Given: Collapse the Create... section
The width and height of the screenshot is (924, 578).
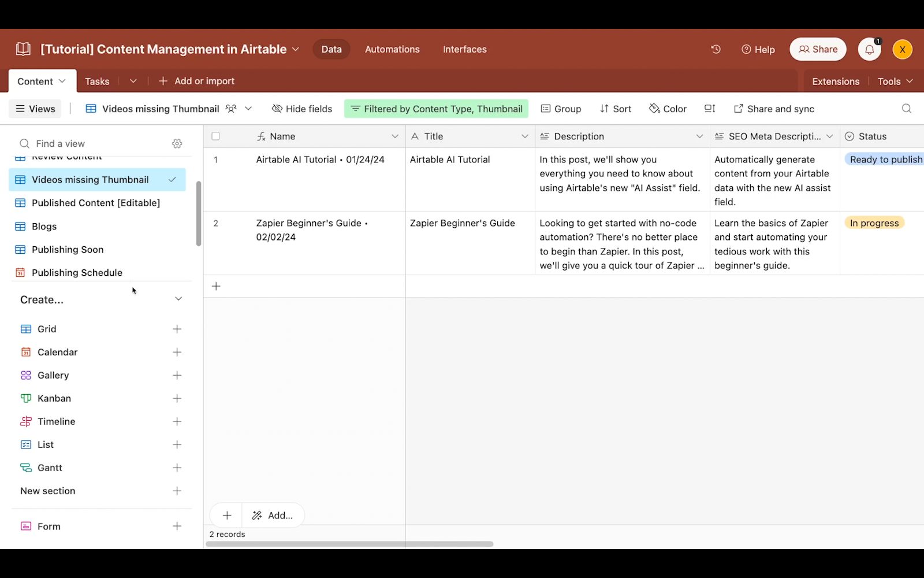Looking at the screenshot, I should click(x=178, y=299).
